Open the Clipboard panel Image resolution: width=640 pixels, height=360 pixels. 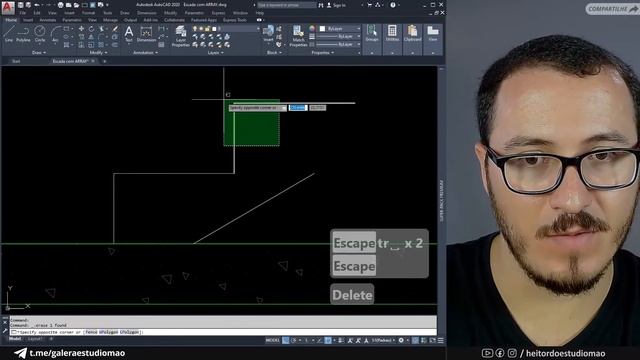(x=412, y=33)
